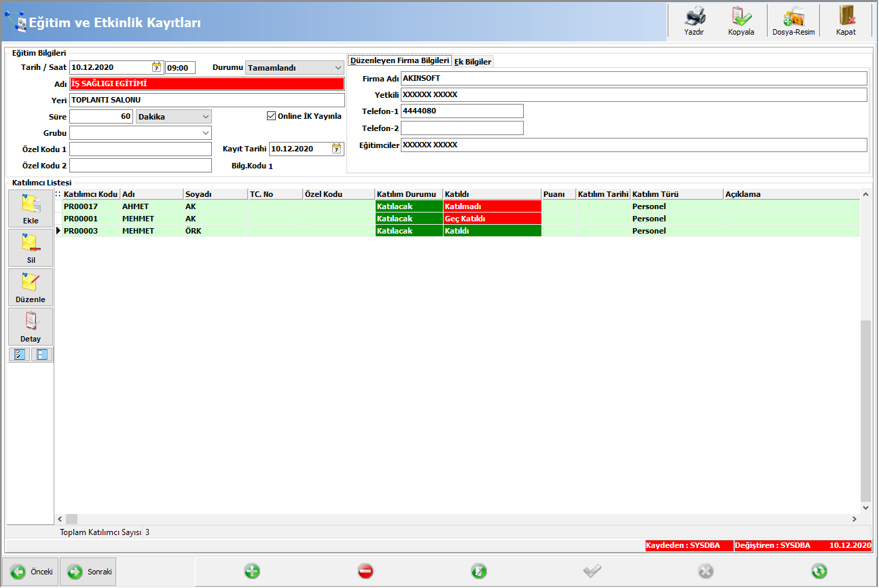879x588 pixels.
Task: Go to Önceki record
Action: tap(31, 572)
